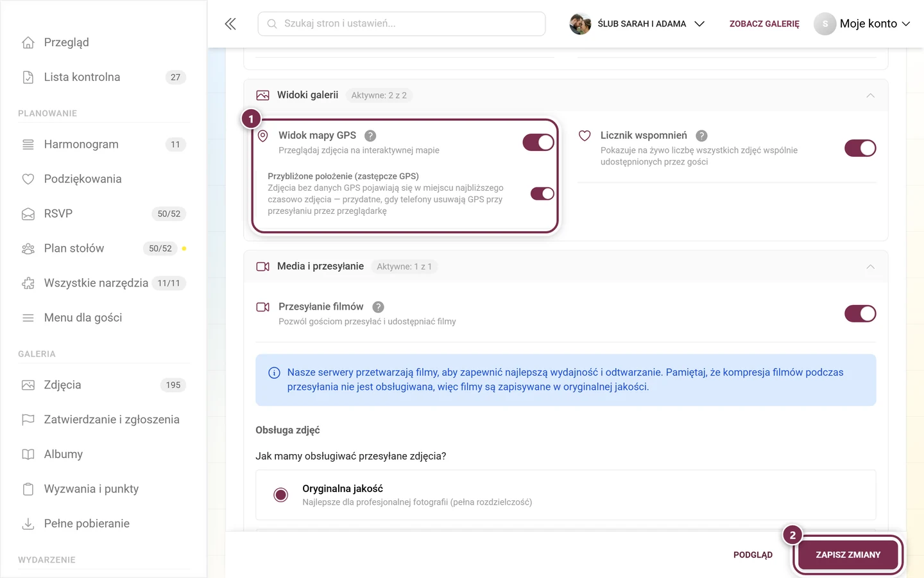Collapse the sidebar with double-chevron icon

coord(230,24)
